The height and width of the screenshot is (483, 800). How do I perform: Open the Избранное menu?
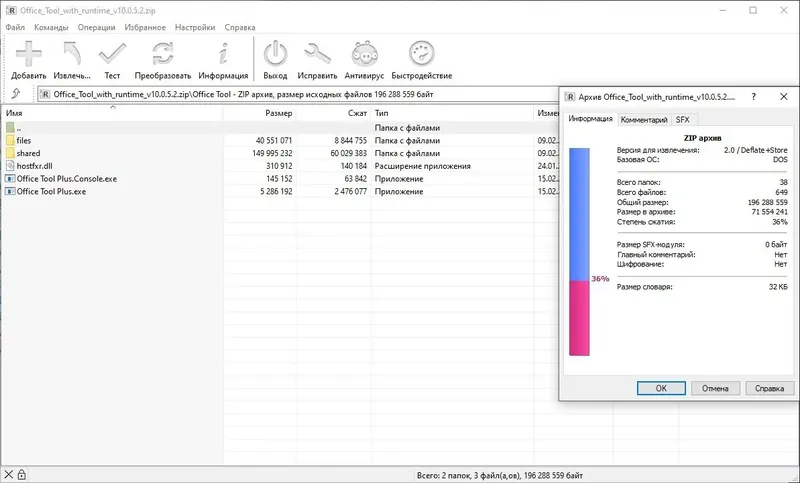[145, 28]
